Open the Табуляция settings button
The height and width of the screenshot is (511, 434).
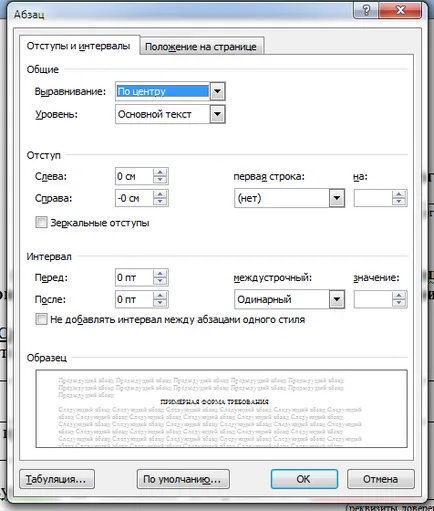click(x=57, y=479)
